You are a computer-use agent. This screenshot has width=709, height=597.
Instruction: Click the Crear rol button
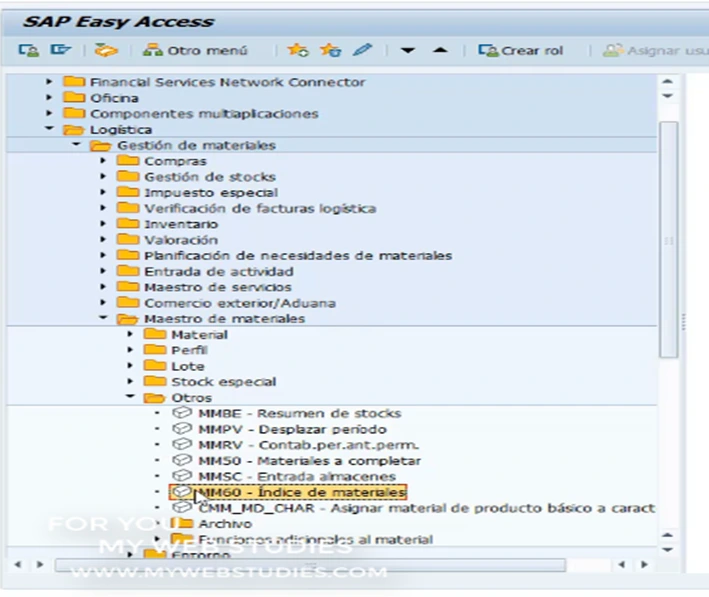(520, 50)
